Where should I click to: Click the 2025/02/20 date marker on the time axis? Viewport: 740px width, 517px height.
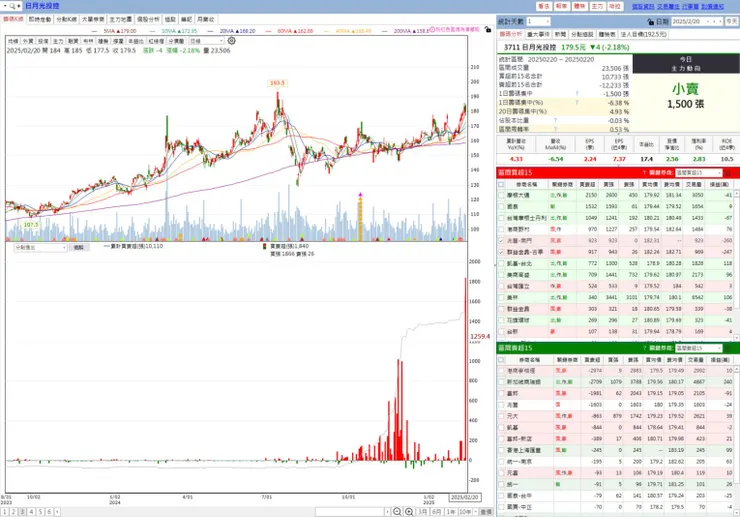coord(465,498)
